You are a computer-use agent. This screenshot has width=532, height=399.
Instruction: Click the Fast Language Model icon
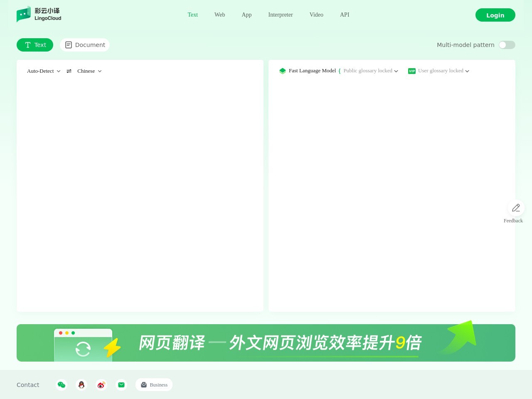pyautogui.click(x=283, y=71)
